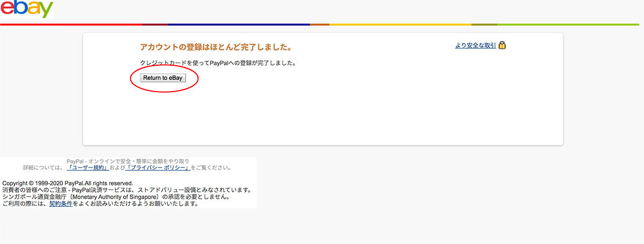Click the 消費者の皆様へのご注意 notice line
Viewport: 644px width, 244px height.
coord(126,190)
